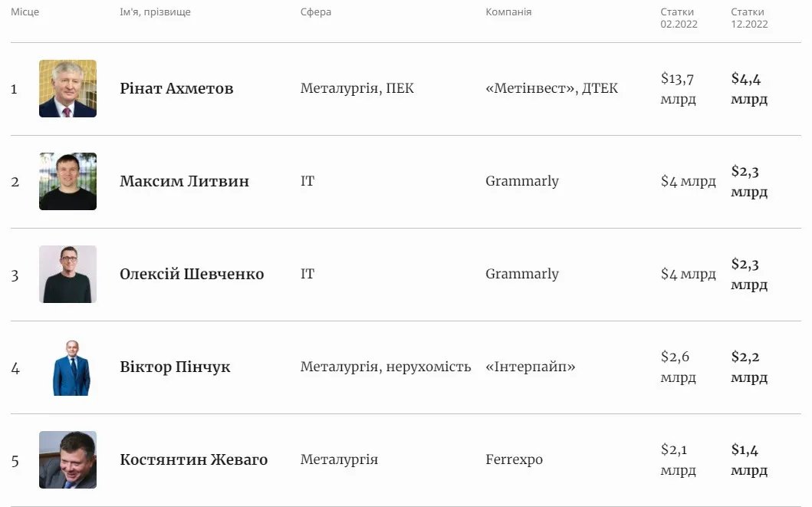
Task: Click Віктор Пінчук's portrait image
Action: point(71,367)
